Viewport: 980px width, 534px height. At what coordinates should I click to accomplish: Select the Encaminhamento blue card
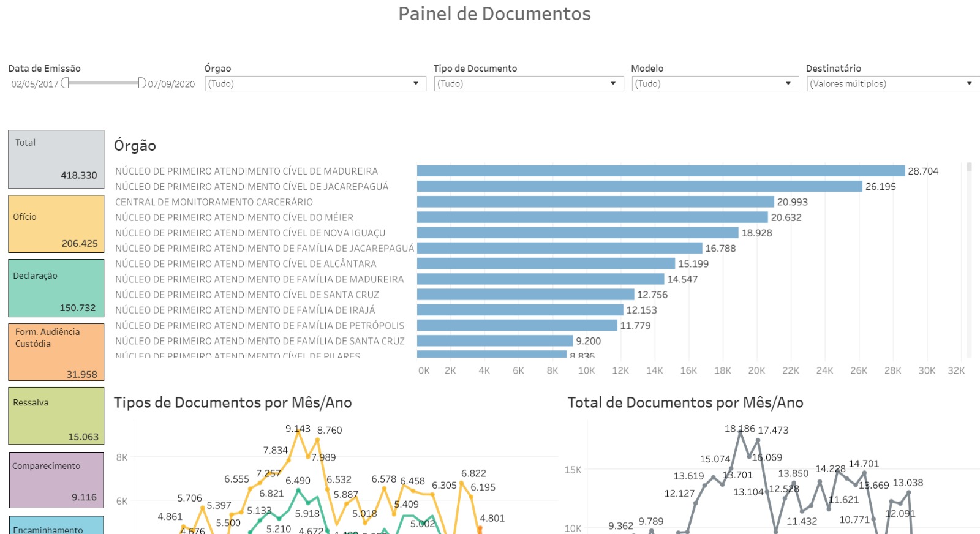point(56,526)
